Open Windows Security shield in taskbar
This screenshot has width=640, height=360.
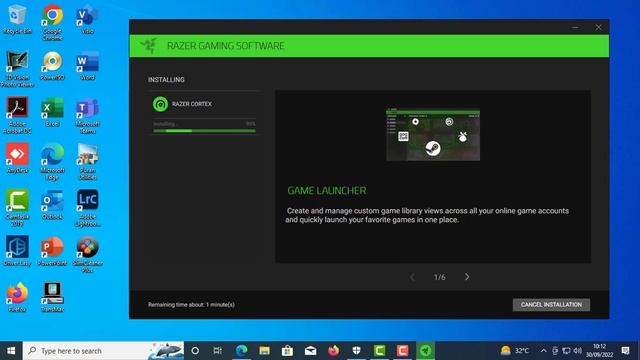[356, 351]
